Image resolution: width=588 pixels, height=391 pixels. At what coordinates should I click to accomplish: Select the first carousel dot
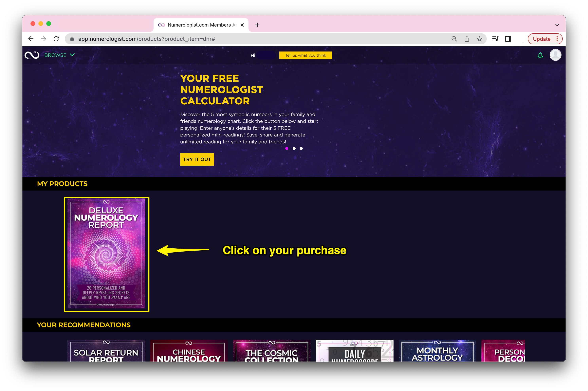click(x=287, y=149)
